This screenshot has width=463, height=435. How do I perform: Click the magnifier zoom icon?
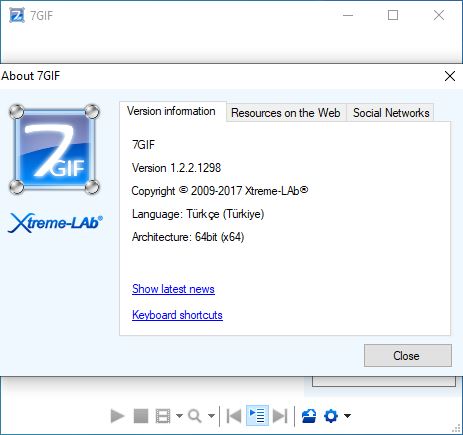coord(195,416)
